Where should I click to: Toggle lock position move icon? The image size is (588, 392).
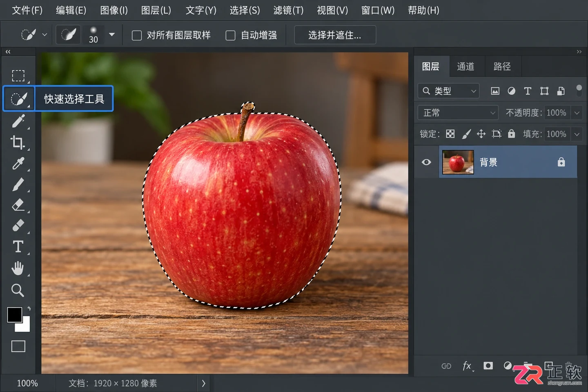point(481,134)
